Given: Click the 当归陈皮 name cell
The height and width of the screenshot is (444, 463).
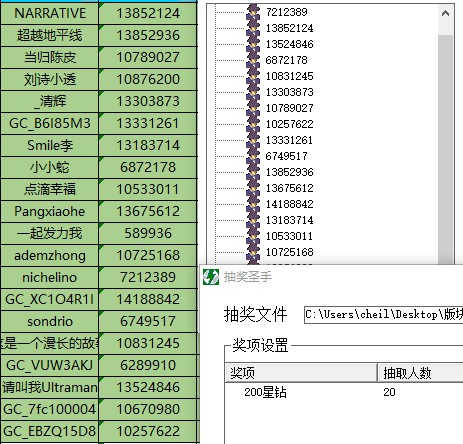Looking at the screenshot, I should (50, 57).
